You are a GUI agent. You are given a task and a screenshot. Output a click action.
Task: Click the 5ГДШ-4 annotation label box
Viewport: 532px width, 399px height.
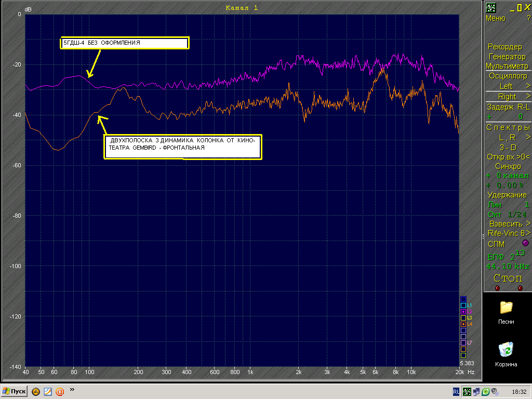point(124,43)
